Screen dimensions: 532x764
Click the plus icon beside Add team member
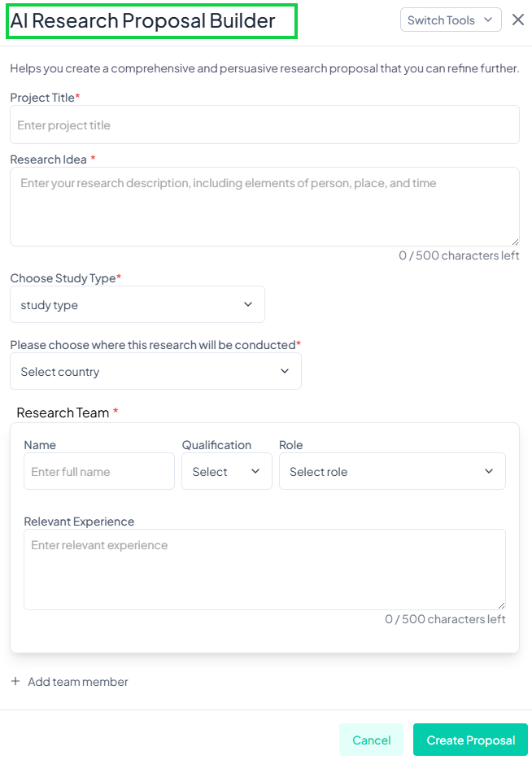coord(15,681)
